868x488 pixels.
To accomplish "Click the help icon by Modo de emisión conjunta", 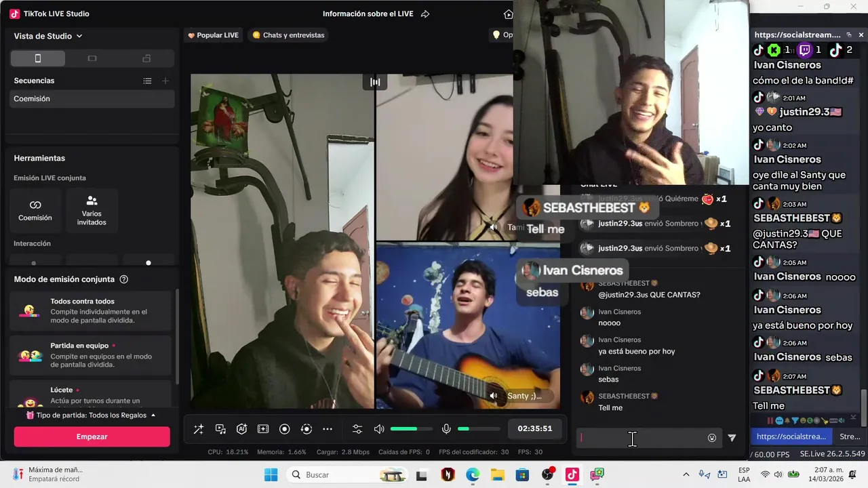I will coord(123,279).
